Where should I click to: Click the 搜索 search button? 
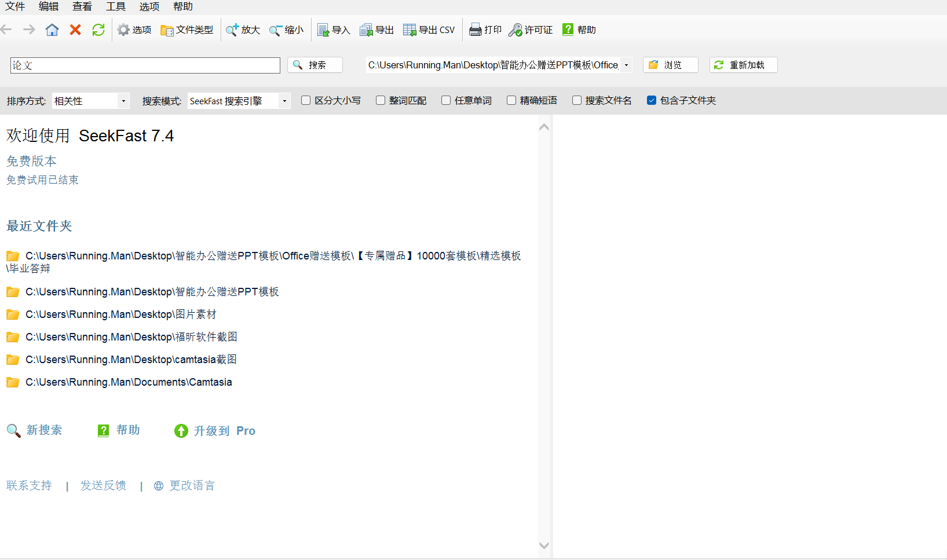315,65
